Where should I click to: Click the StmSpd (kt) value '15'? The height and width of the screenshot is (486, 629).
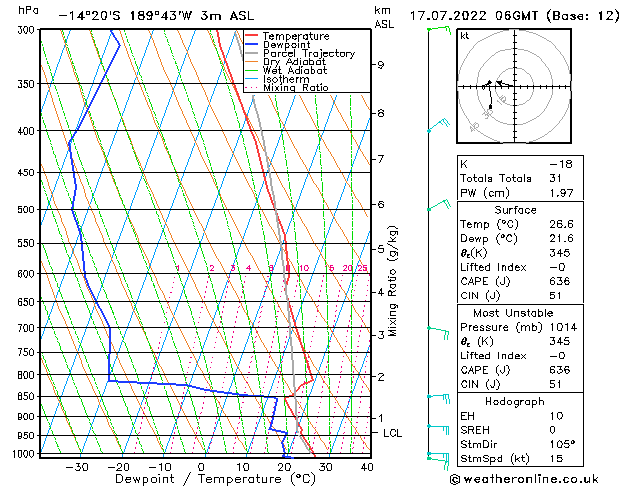point(556,459)
